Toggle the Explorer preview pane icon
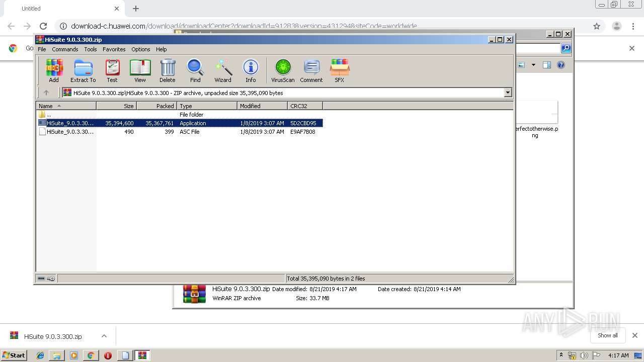644x362 pixels. click(x=547, y=65)
